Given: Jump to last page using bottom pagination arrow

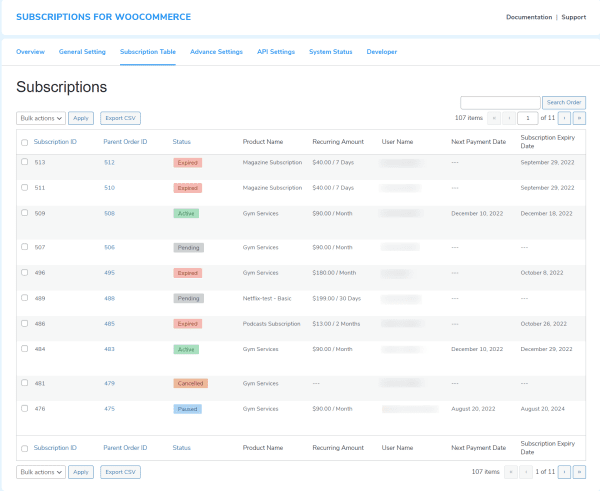Looking at the screenshot, I should (579, 471).
